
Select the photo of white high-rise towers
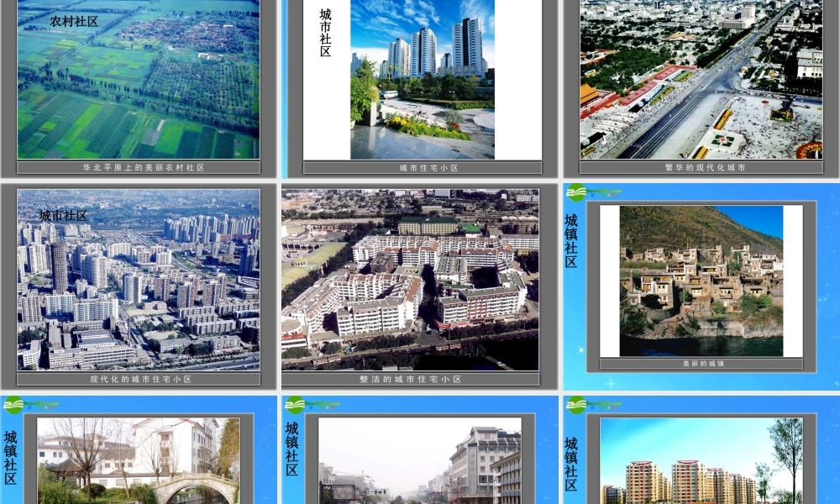tap(422, 80)
